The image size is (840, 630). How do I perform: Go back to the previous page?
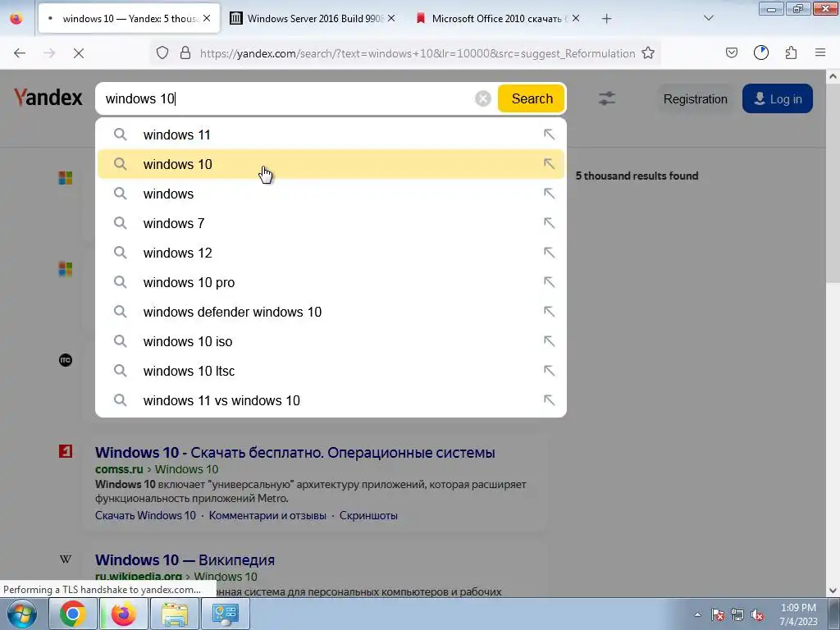click(20, 53)
